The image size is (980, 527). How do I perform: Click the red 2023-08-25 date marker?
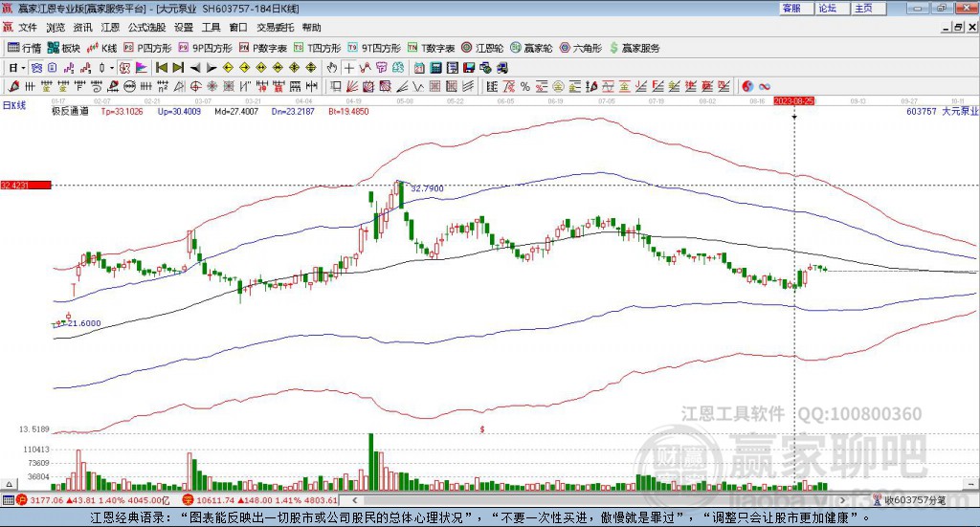point(794,100)
